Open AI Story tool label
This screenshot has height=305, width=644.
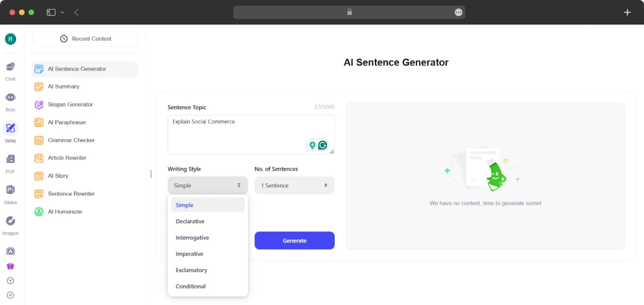[x=58, y=176]
